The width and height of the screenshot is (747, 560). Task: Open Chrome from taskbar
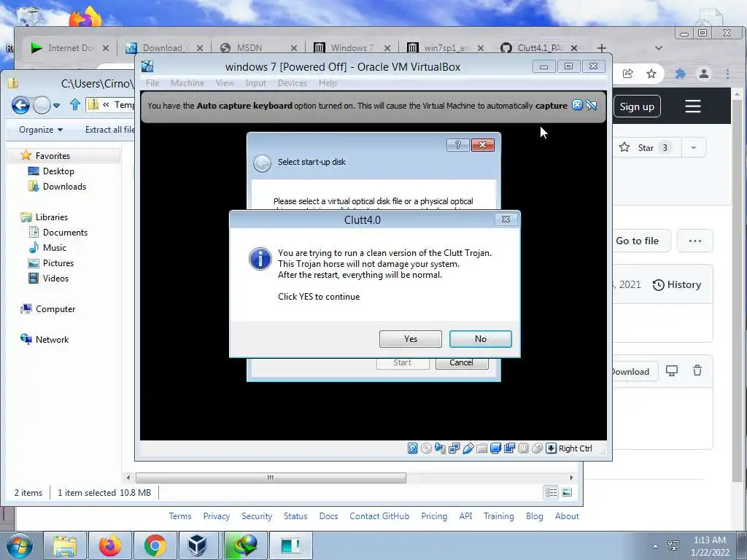pyautogui.click(x=155, y=545)
